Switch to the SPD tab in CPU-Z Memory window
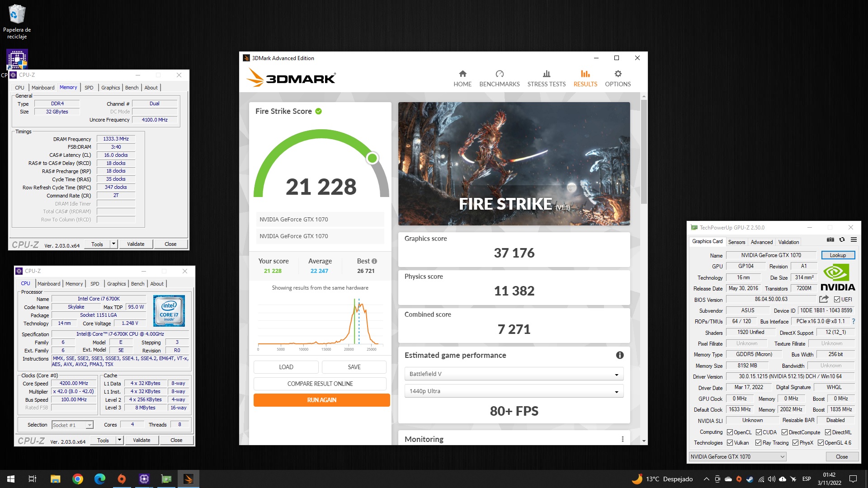This screenshot has height=488, width=868. pos(89,88)
